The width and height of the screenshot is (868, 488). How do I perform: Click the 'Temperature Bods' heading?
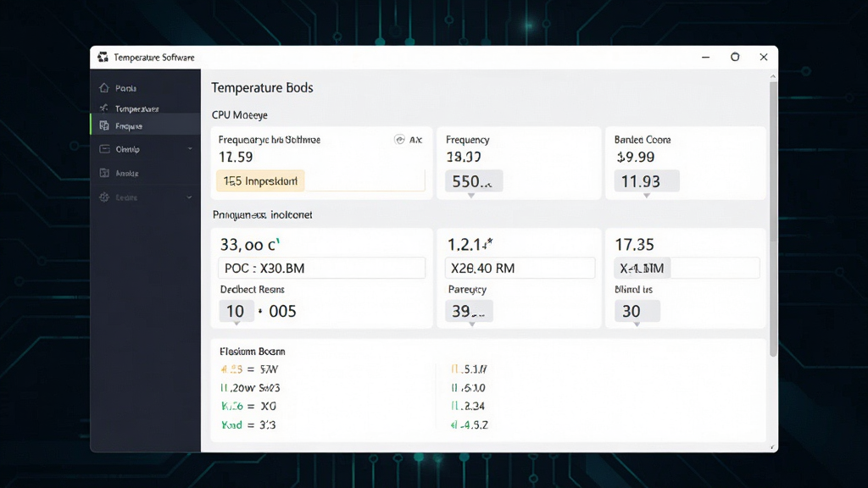tap(263, 87)
